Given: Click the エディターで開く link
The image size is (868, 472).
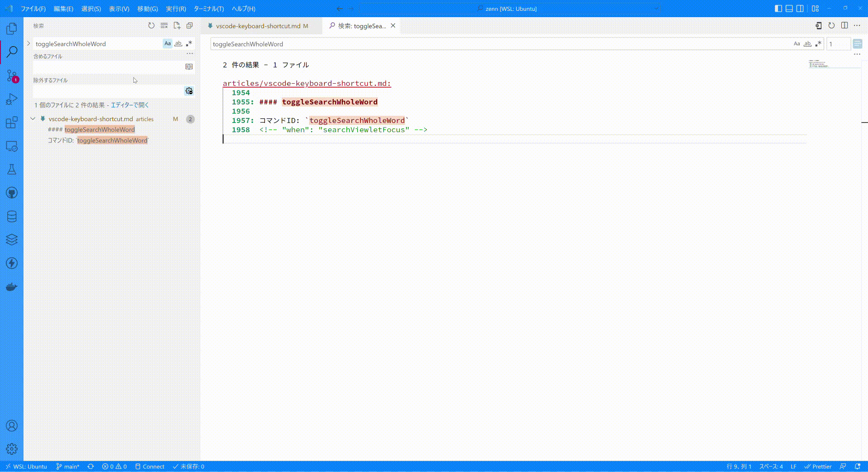Looking at the screenshot, I should tap(130, 105).
